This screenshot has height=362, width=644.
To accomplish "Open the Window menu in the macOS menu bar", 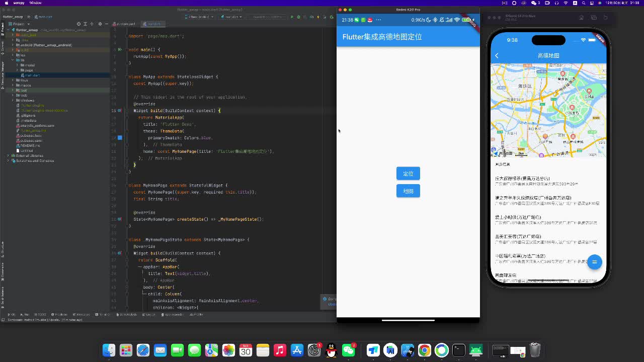I will click(36, 3).
